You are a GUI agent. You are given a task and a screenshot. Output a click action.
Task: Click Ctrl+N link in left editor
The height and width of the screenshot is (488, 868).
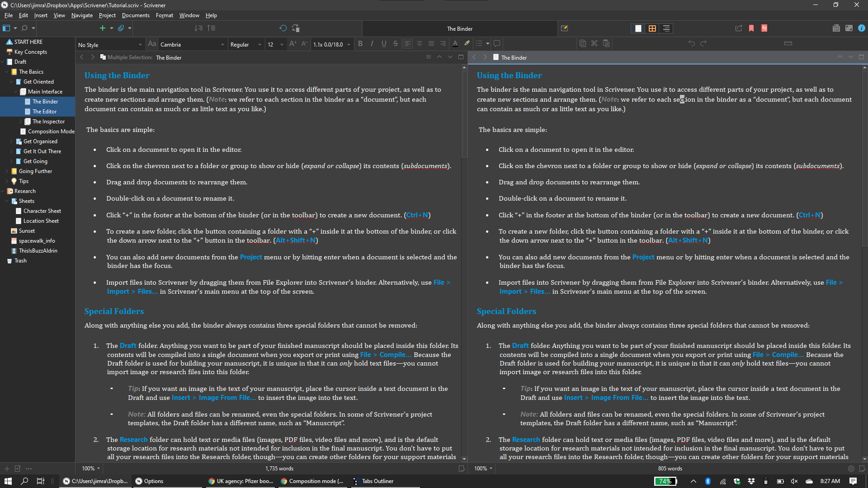click(417, 215)
